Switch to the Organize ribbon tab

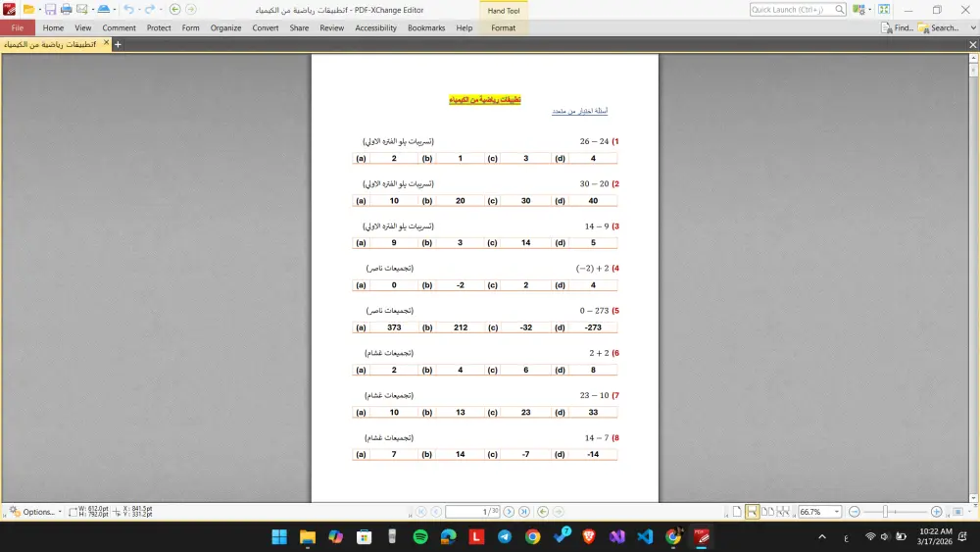(x=225, y=28)
